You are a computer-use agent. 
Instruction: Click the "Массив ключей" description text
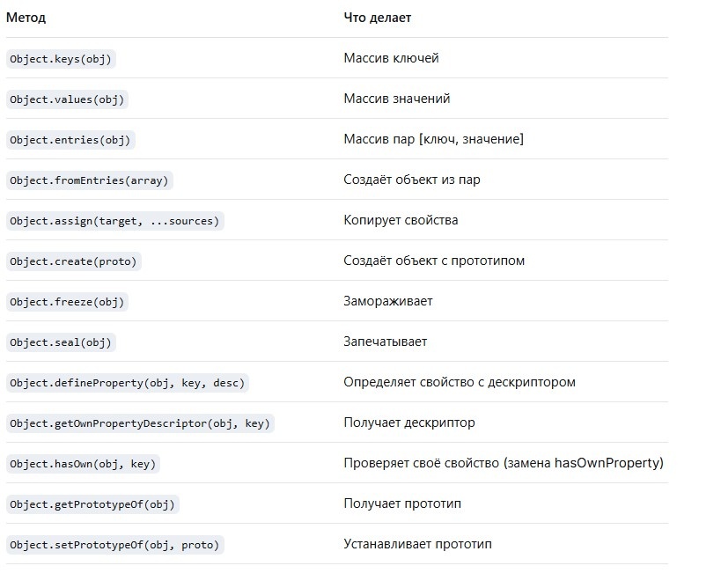click(x=391, y=58)
